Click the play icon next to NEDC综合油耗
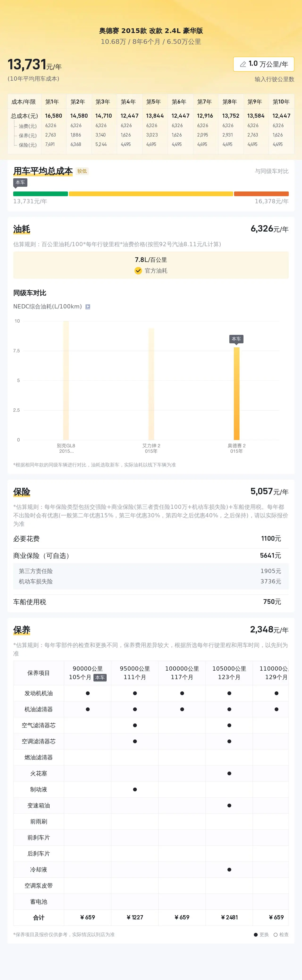Viewport: 302px width, 980px height. [x=88, y=307]
